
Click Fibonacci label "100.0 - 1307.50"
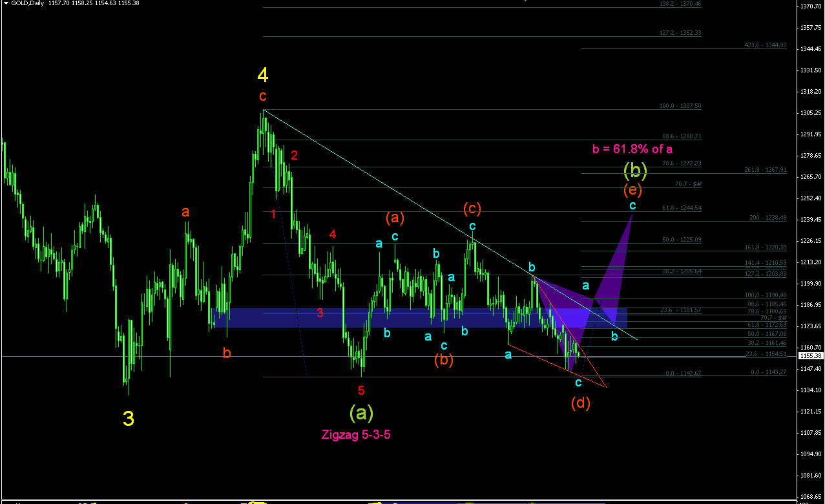click(680, 106)
